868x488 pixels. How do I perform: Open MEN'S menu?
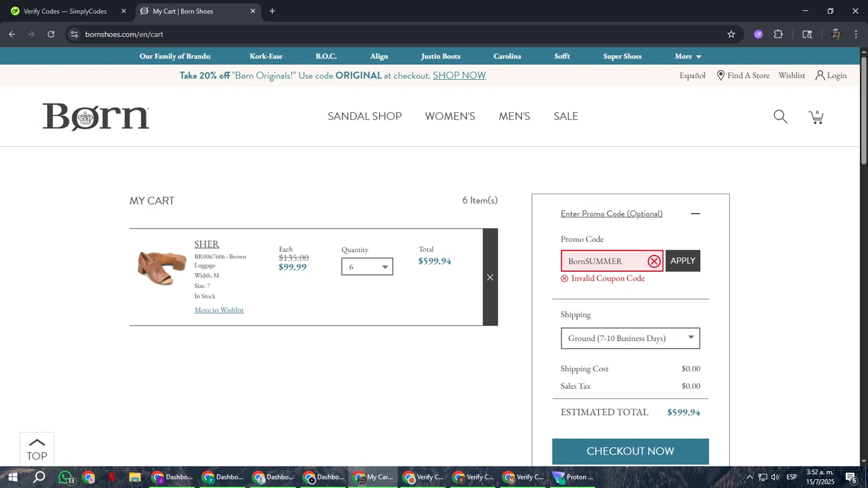(514, 116)
